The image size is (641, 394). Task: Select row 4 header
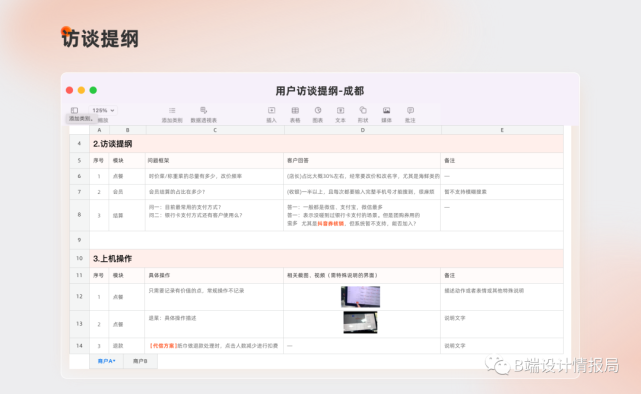coord(79,143)
